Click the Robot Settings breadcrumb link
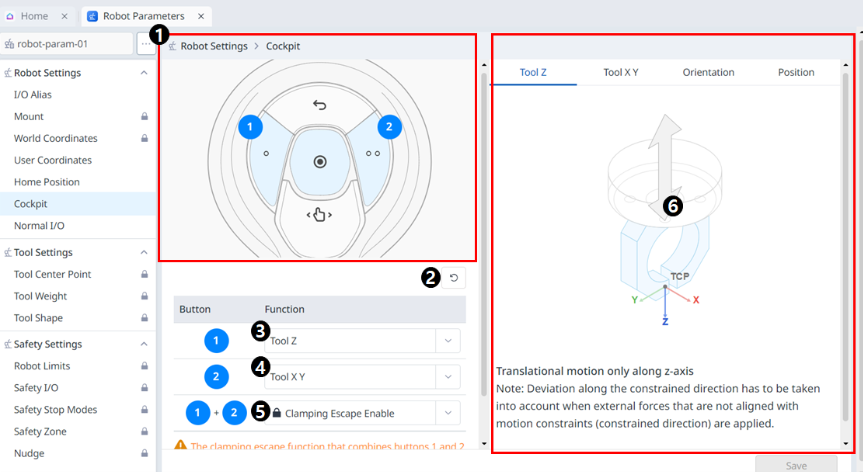The image size is (863, 472). pos(213,46)
